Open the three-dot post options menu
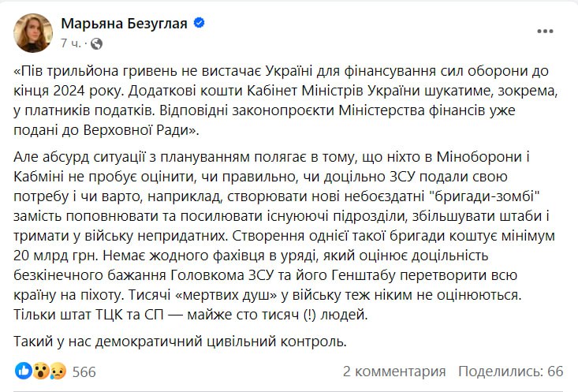This screenshot has width=578, height=392. (x=544, y=32)
